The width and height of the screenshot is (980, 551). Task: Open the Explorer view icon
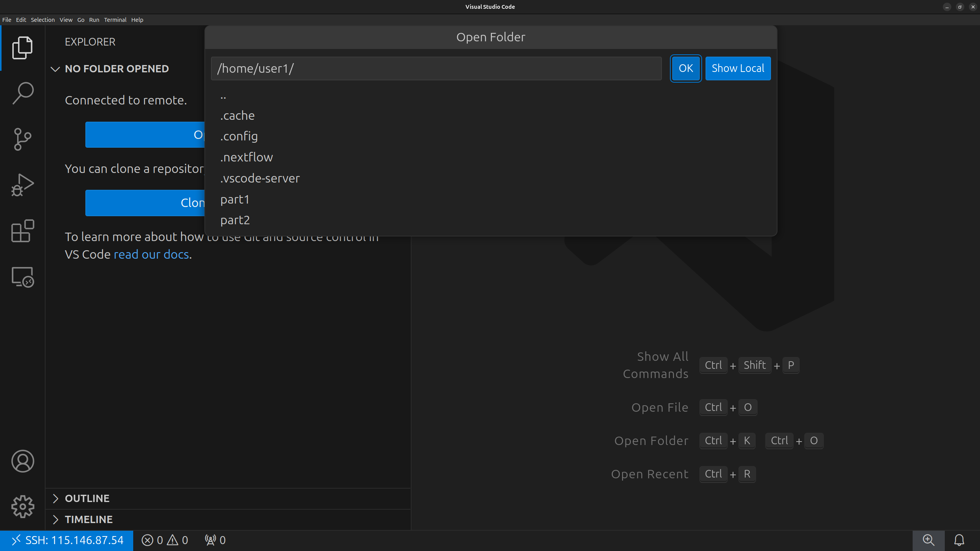click(23, 48)
